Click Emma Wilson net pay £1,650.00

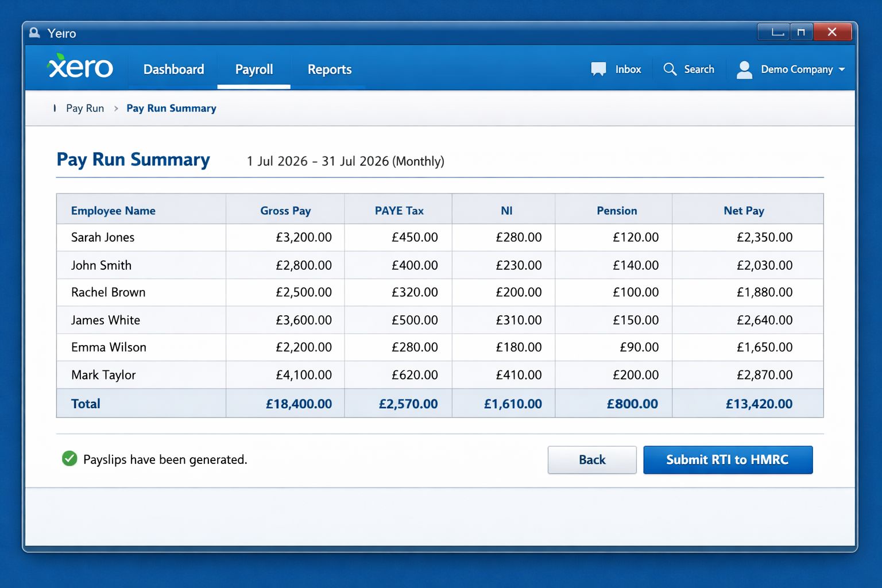click(x=764, y=347)
